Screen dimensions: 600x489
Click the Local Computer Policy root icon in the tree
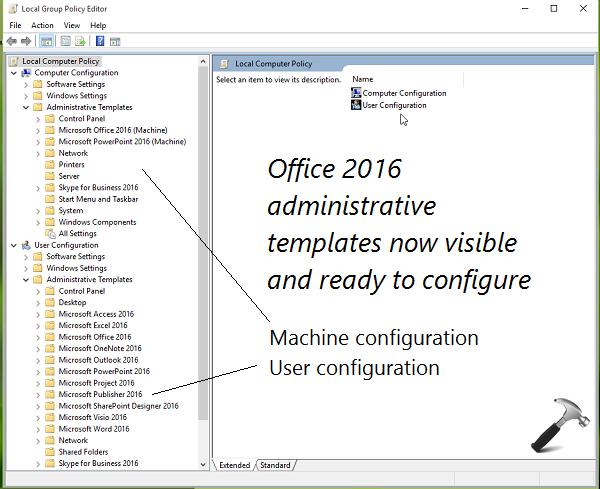(x=14, y=61)
